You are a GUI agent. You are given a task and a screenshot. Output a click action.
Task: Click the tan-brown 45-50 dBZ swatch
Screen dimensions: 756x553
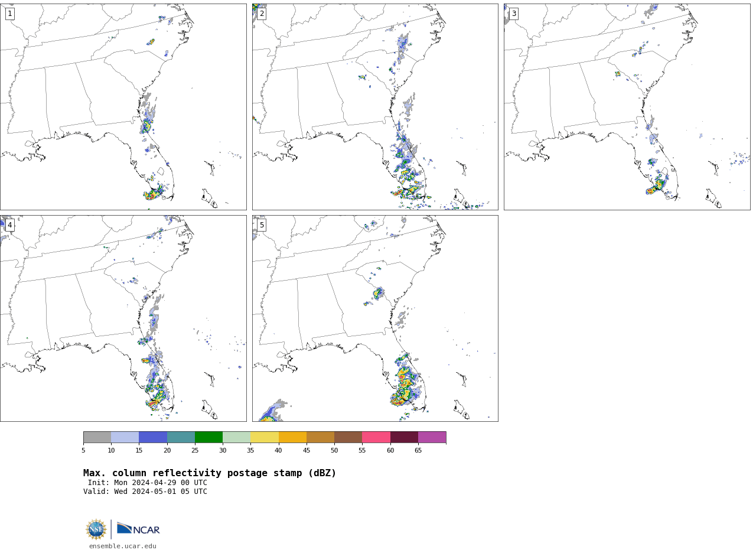click(320, 437)
